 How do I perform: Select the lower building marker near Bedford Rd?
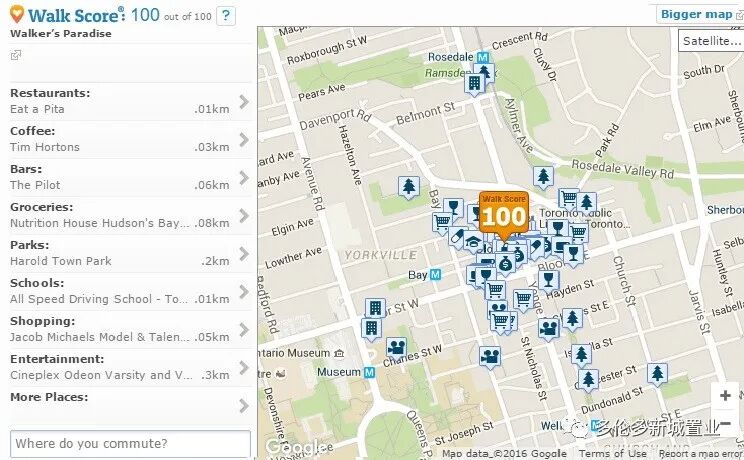click(371, 329)
